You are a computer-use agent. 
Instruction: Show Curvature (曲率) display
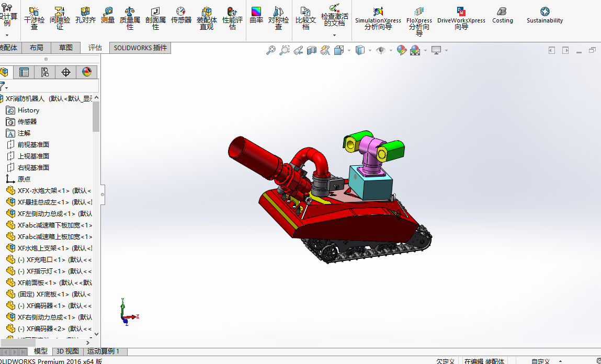(x=256, y=15)
